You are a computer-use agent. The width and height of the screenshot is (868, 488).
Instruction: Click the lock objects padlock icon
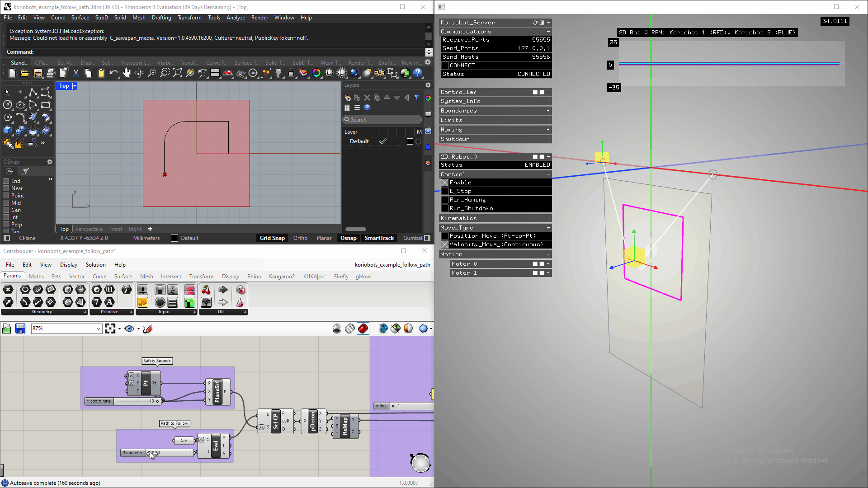(291, 73)
